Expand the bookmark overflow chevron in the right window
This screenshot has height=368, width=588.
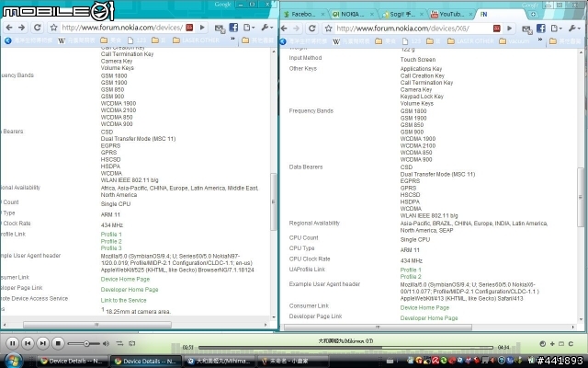[540, 40]
